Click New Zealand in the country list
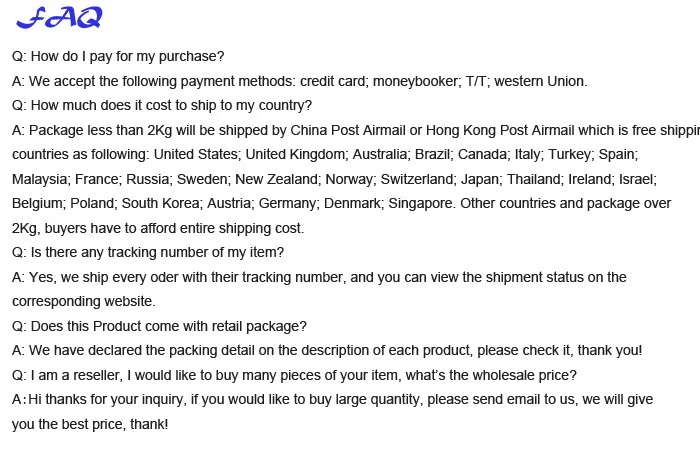Image resolution: width=700 pixels, height=470 pixels. point(276,179)
